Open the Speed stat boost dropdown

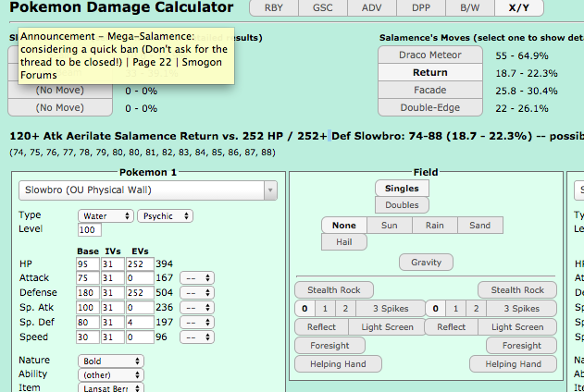(197, 337)
